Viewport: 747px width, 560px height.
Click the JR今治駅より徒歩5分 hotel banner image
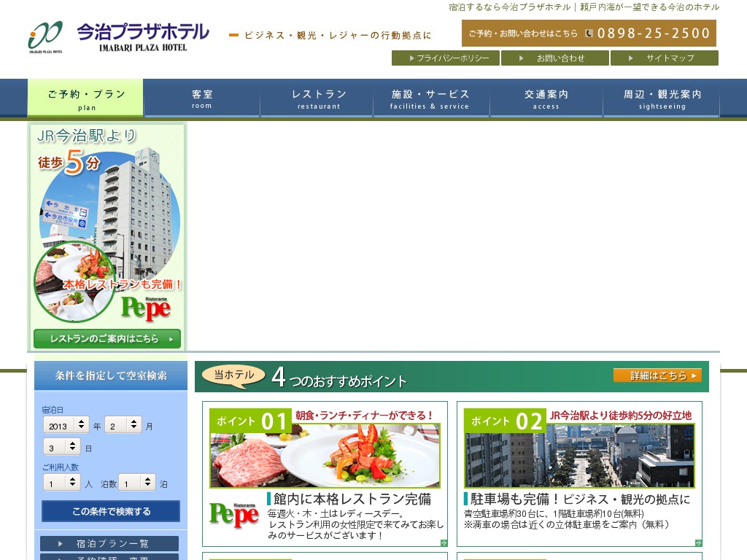point(107,237)
